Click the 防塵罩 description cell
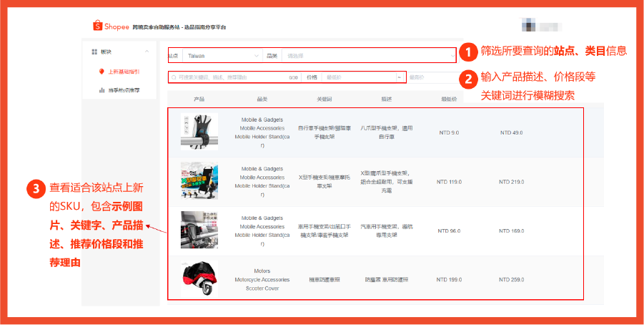 (387, 280)
